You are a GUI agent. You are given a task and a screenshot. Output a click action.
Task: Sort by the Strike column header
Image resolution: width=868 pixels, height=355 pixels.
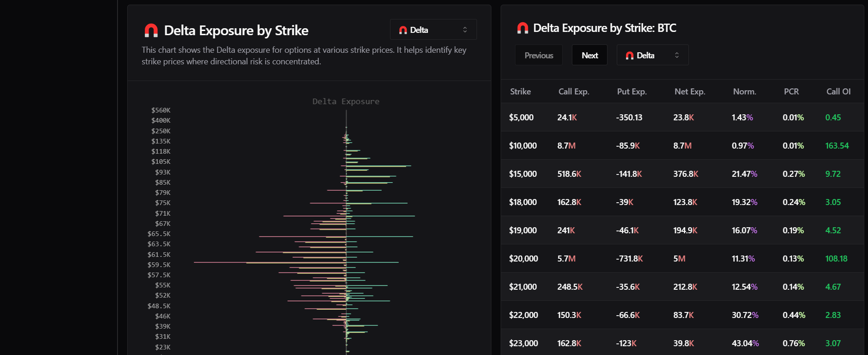521,92
